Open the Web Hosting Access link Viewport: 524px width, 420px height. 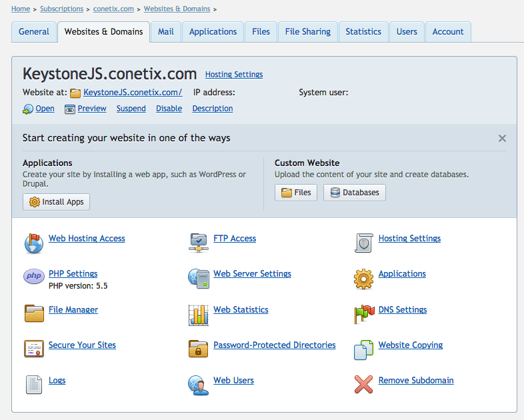coord(87,238)
